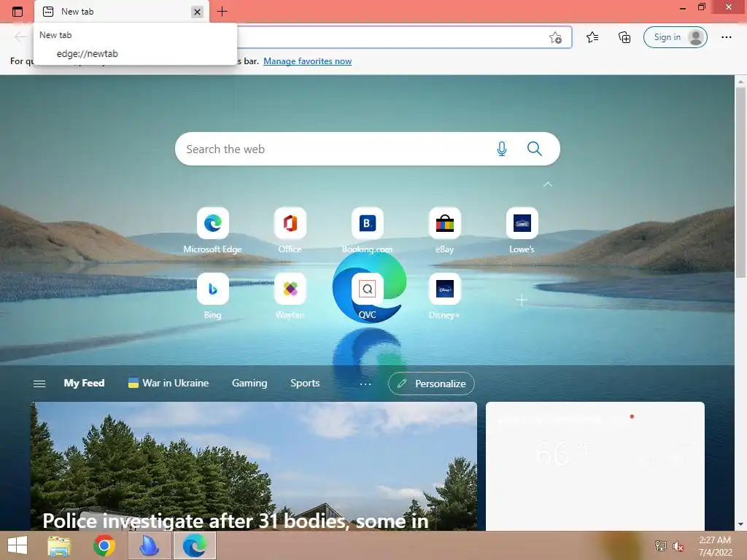Select the Gaming feed tab

(x=249, y=384)
